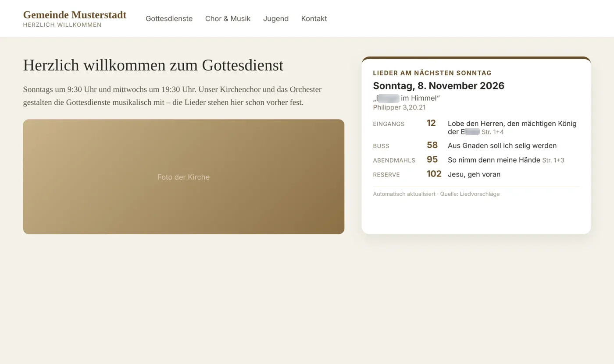The image size is (614, 364).
Task: Click the Gemeinde Musterstadt site title
Action: point(75,15)
